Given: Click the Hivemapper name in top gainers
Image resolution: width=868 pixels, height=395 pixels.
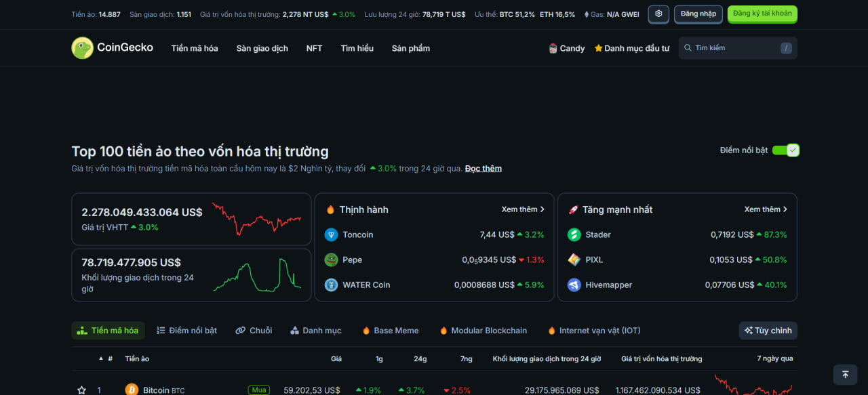Looking at the screenshot, I should point(608,285).
